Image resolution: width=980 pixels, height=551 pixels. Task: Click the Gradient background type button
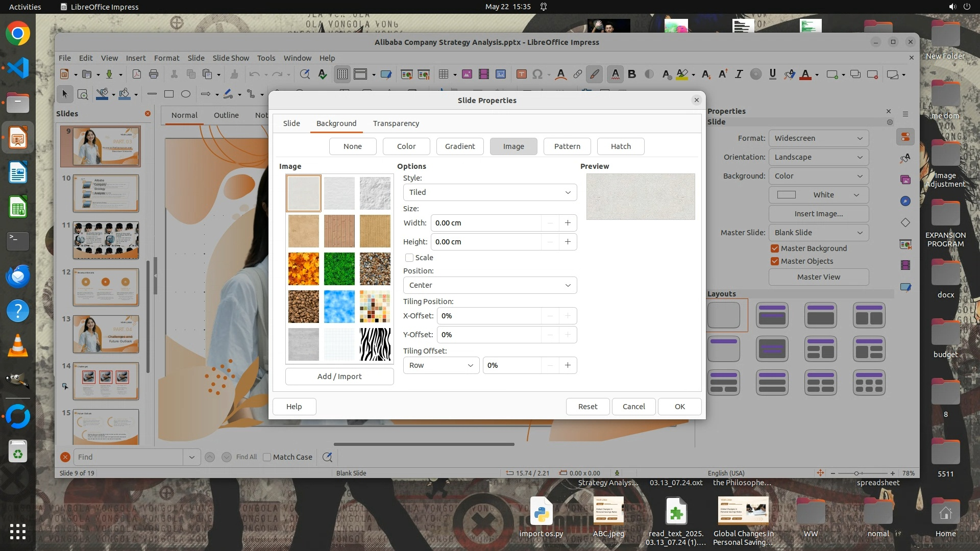click(x=459, y=146)
